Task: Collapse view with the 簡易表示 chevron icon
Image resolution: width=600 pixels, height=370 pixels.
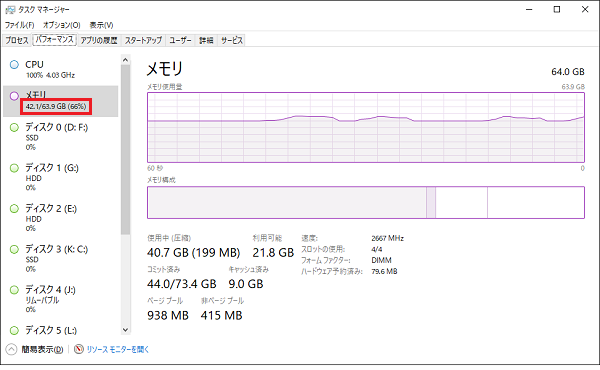Action: click(11, 349)
